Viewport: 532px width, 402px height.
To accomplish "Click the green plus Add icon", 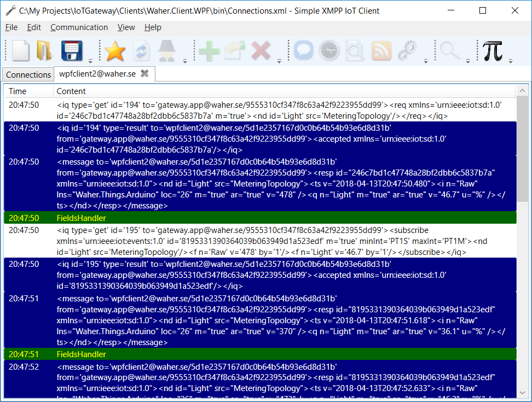I will 209,51.
